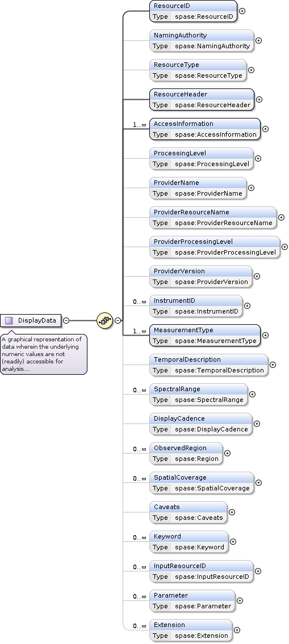Screen dimensions: 289x644
Task: Expand the AccessInformation element
Action: pyautogui.click(x=265, y=129)
